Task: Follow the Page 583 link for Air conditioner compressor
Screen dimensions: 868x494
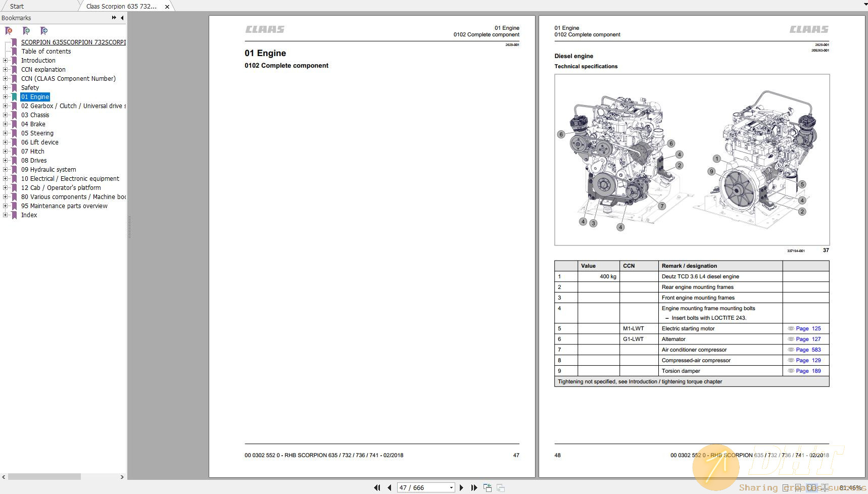Action: tap(808, 350)
